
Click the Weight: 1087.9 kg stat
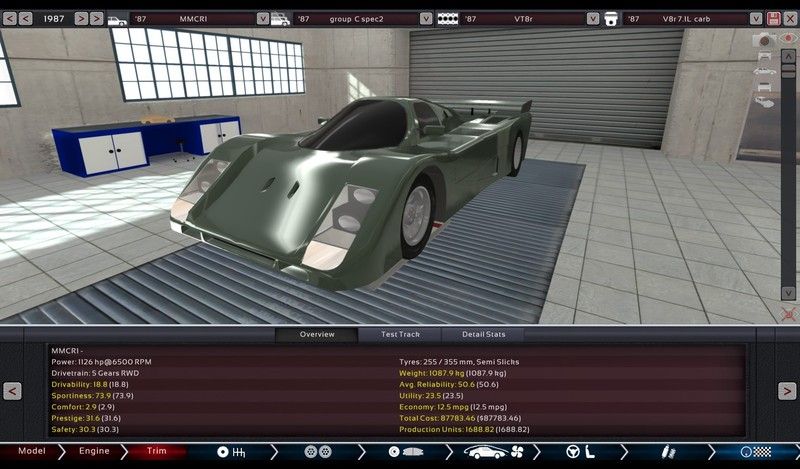click(x=453, y=373)
